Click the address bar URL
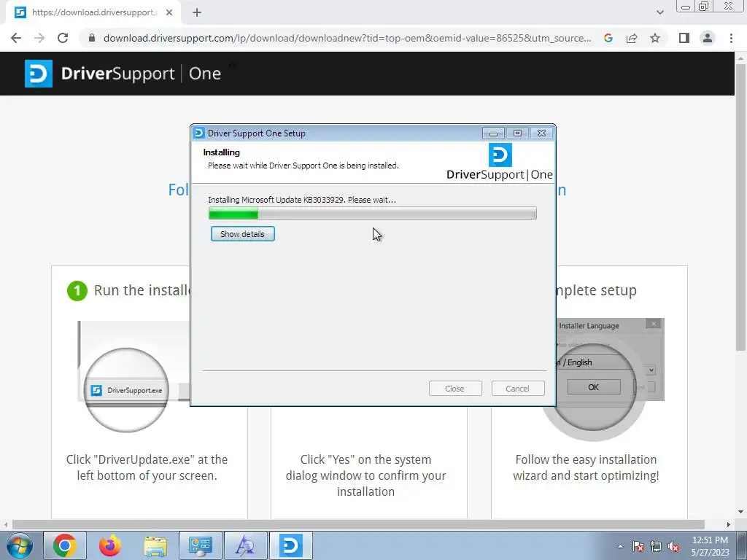747x560 pixels. click(347, 38)
